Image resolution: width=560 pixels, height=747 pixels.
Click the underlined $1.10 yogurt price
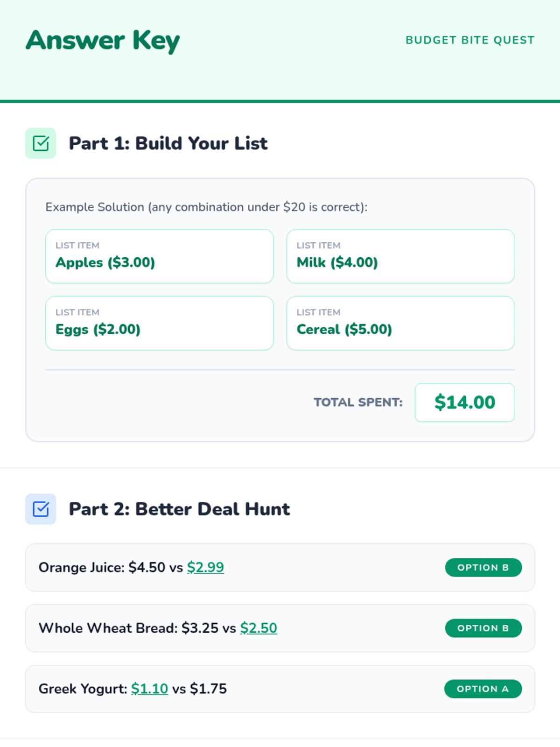149,689
